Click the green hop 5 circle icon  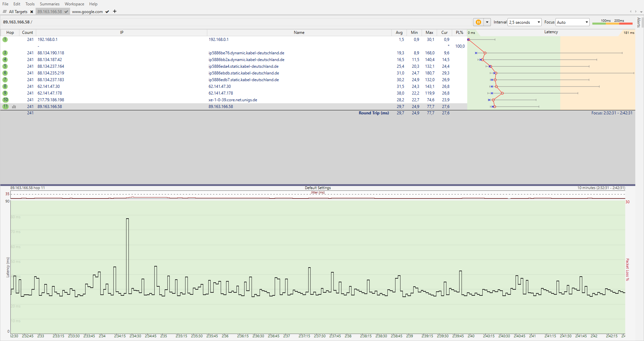(5, 66)
